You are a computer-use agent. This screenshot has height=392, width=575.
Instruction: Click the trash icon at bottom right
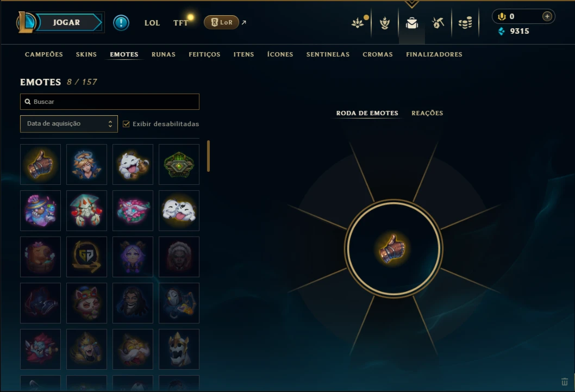[564, 382]
